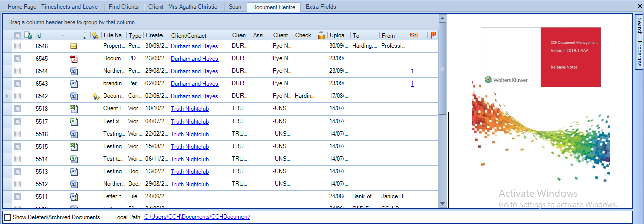The image size is (644, 224).
Task: Click the Word icon for document 5512
Action: coord(73,184)
